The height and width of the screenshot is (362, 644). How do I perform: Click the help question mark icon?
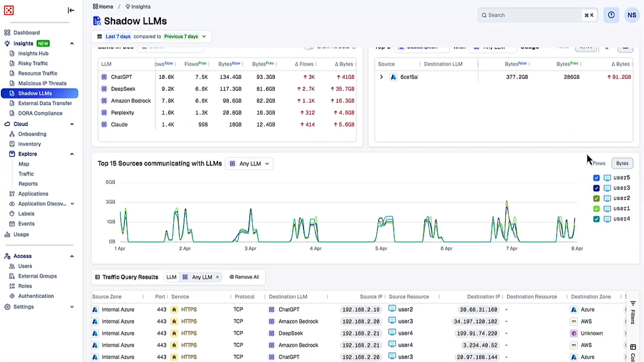[x=611, y=15]
